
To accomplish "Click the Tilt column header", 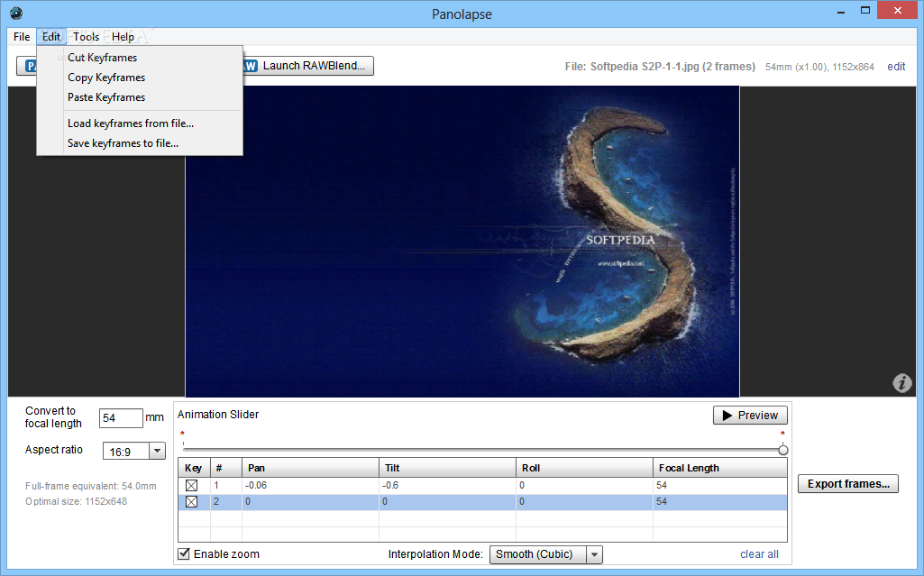I will point(447,468).
